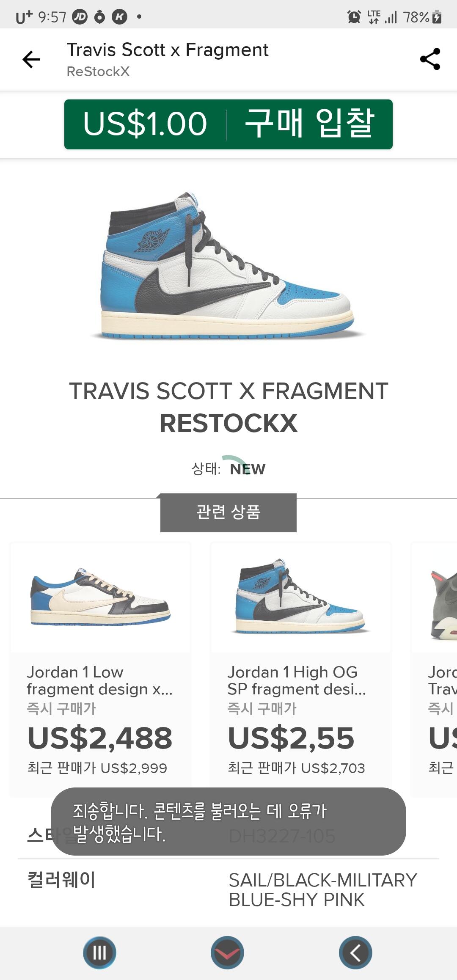Tap the US$2,488 buy-now price
This screenshot has width=457, height=980.
pyautogui.click(x=100, y=738)
